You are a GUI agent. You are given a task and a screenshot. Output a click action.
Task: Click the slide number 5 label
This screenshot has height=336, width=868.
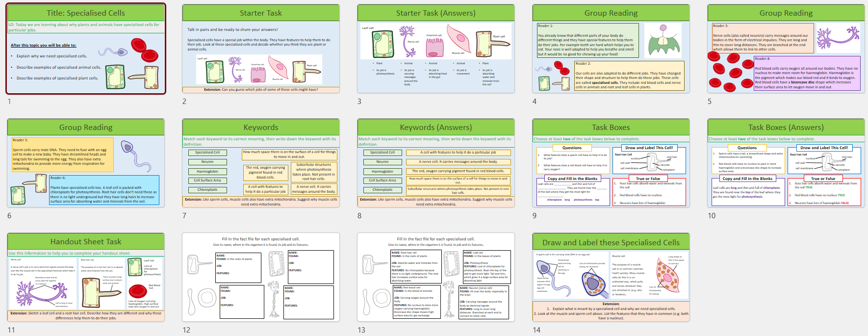[709, 102]
